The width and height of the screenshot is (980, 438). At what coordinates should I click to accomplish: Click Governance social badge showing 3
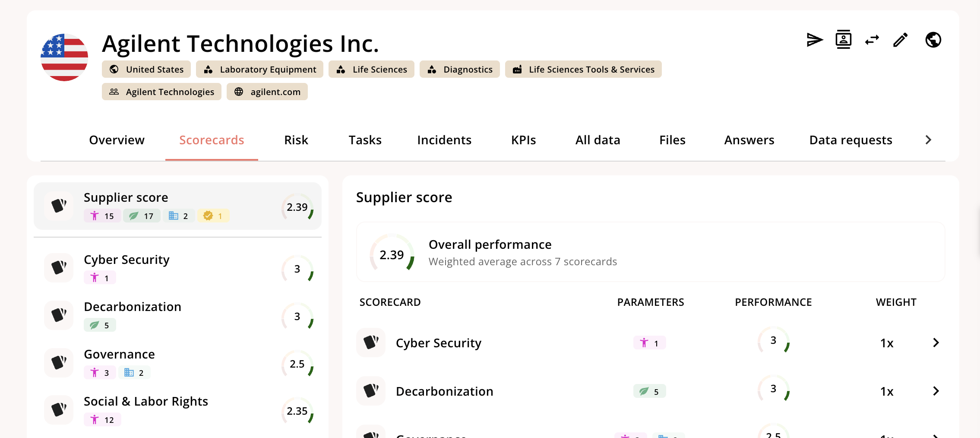click(100, 372)
